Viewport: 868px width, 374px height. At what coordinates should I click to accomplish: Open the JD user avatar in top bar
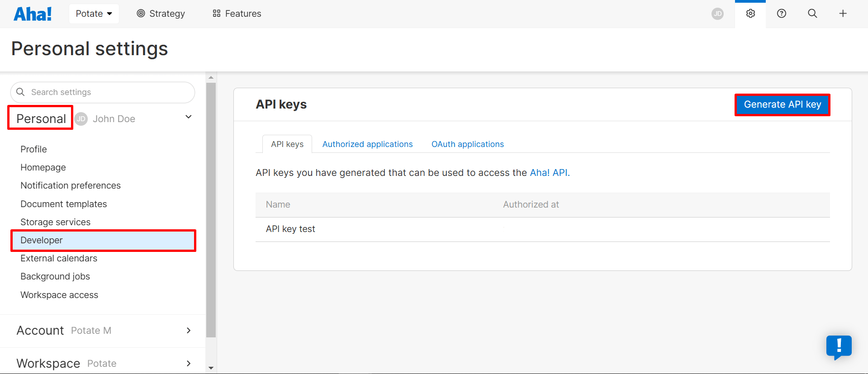[717, 14]
